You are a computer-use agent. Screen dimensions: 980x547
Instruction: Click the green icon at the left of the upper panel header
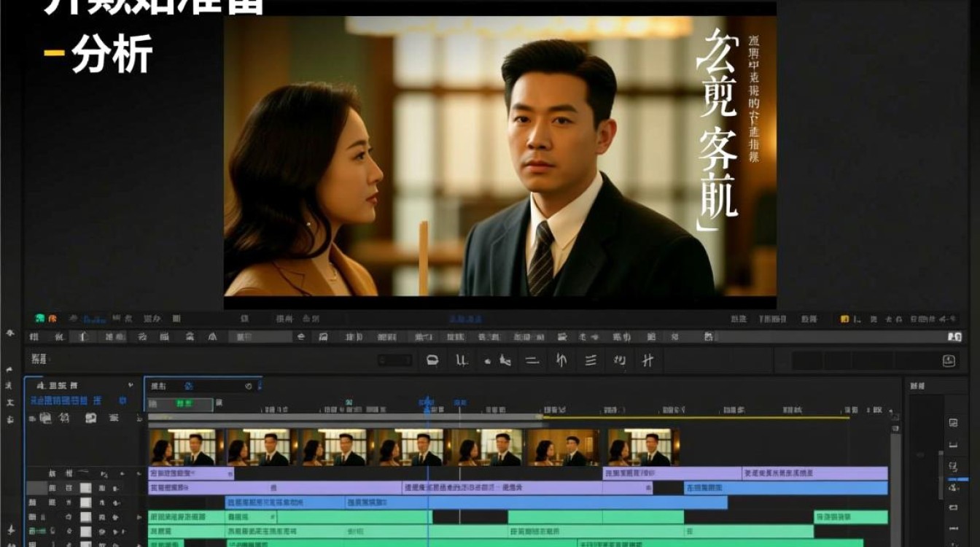[x=41, y=319]
